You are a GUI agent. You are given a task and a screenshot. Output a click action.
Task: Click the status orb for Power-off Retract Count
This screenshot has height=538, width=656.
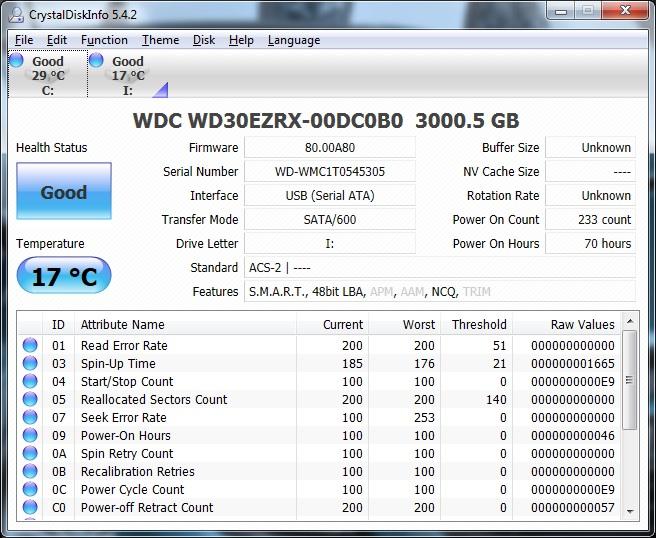tap(30, 507)
